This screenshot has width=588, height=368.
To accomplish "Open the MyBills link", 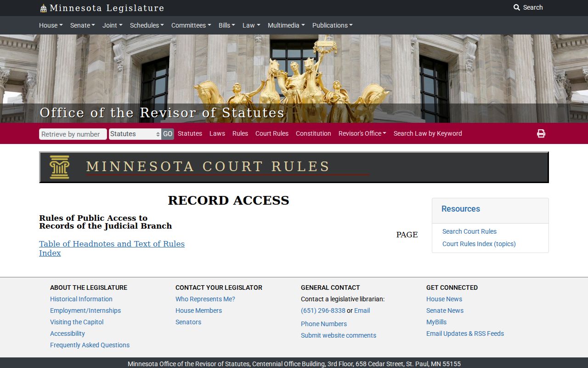I will point(436,322).
